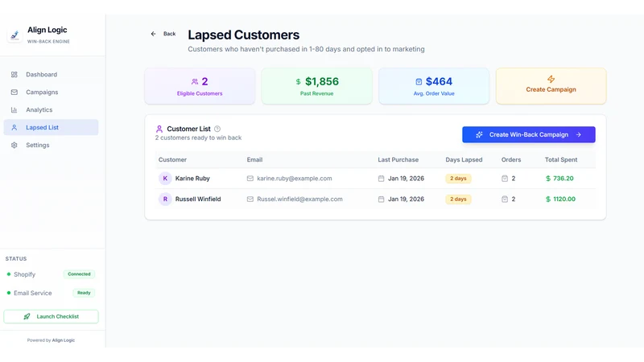Click orders bag icon in Karine Ruby row
This screenshot has height=362, width=644.
tap(505, 179)
